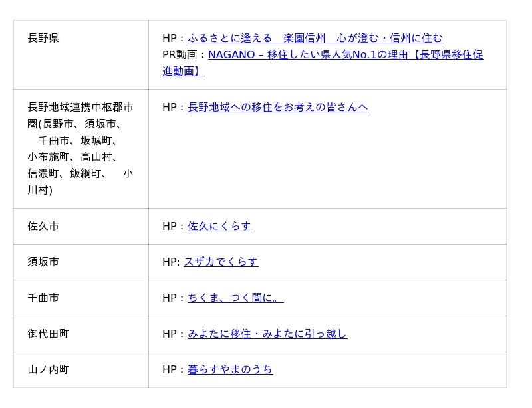Click the 長野地域への移住をお考えの皆さんへ link

click(277, 107)
